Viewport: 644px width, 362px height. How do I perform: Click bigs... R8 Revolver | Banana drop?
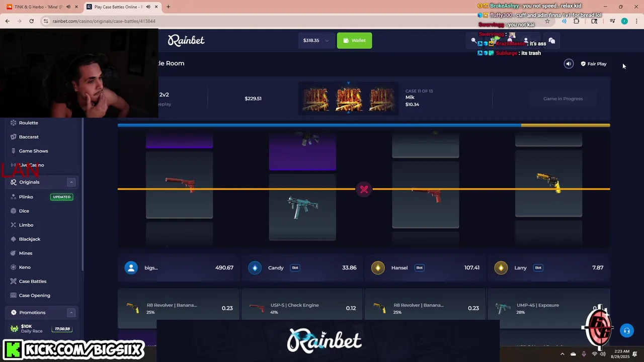click(179, 308)
